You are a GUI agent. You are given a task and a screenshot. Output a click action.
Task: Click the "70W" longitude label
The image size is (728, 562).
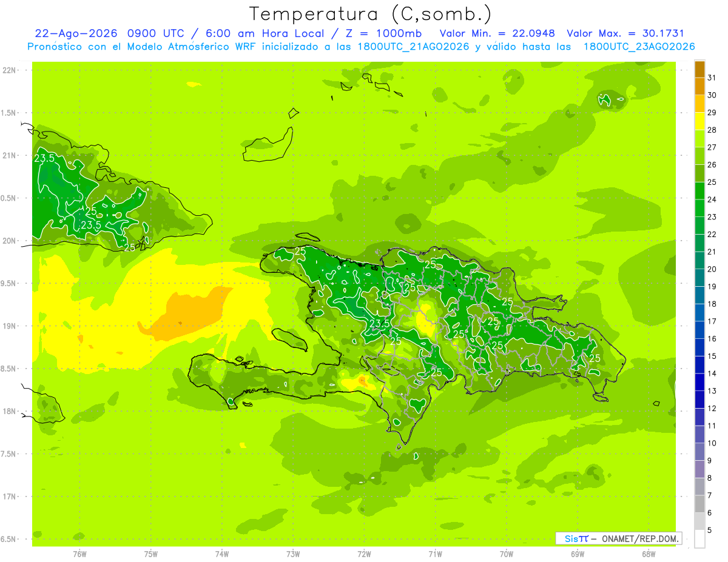pos(506,554)
